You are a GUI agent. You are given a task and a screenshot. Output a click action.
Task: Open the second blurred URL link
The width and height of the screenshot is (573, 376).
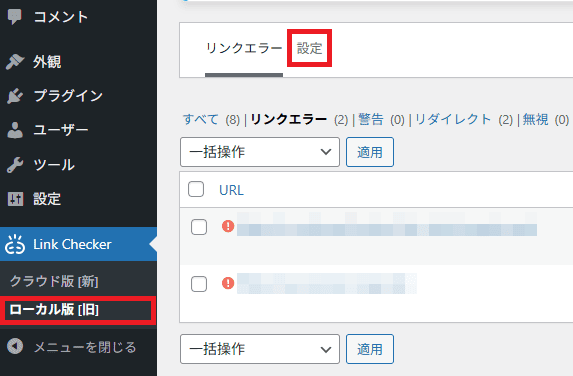coord(327,283)
